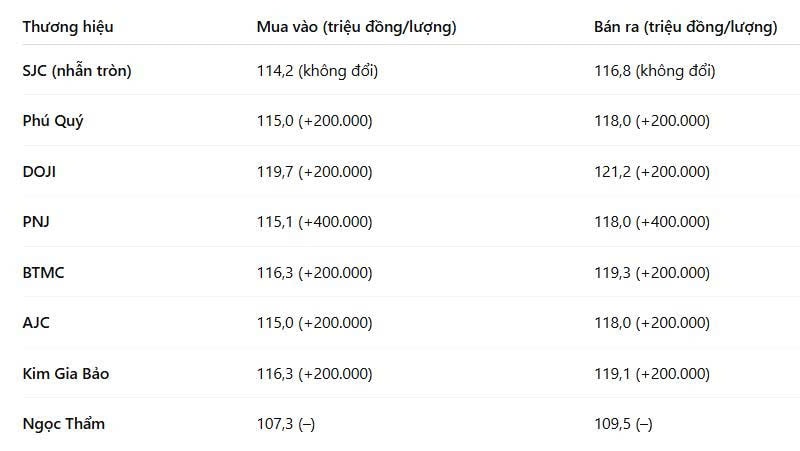This screenshot has width=800, height=451.
Task: Select the PNJ brand cell
Action: (36, 221)
